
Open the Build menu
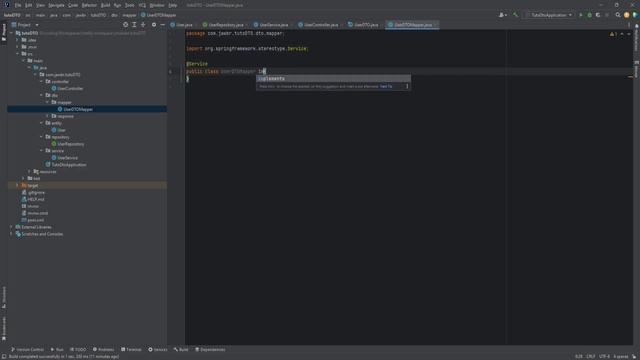tap(105, 5)
